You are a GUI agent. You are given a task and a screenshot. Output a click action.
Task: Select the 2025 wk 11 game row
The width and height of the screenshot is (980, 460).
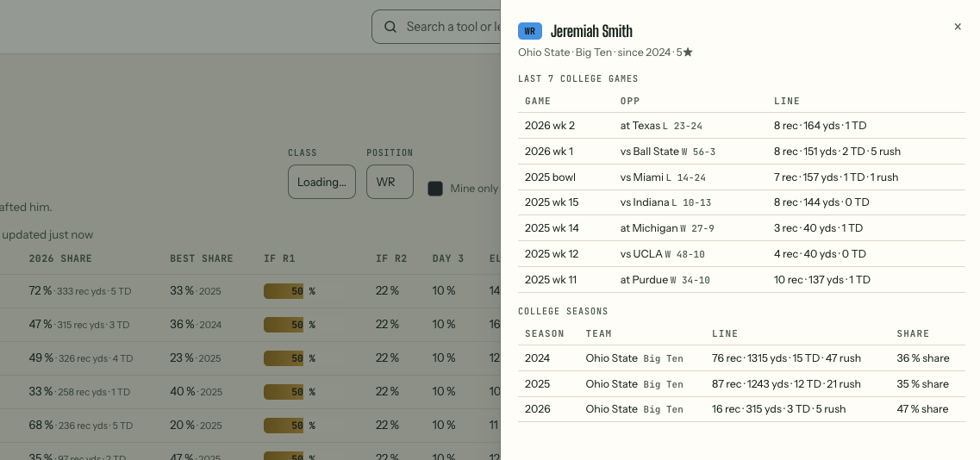(x=741, y=280)
